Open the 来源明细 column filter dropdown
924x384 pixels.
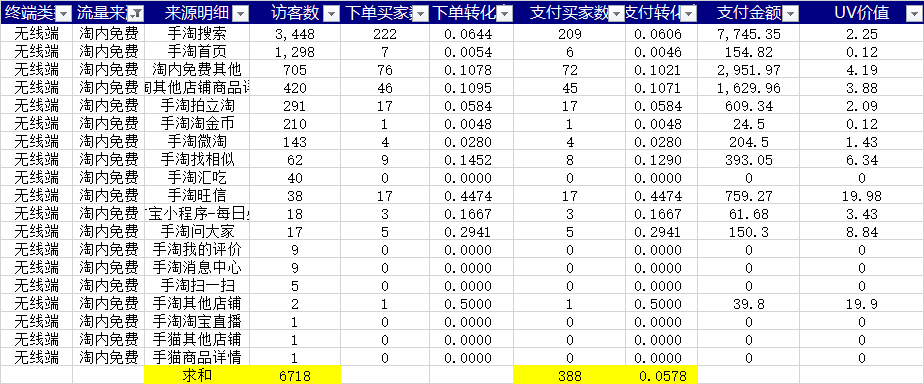pyautogui.click(x=240, y=14)
